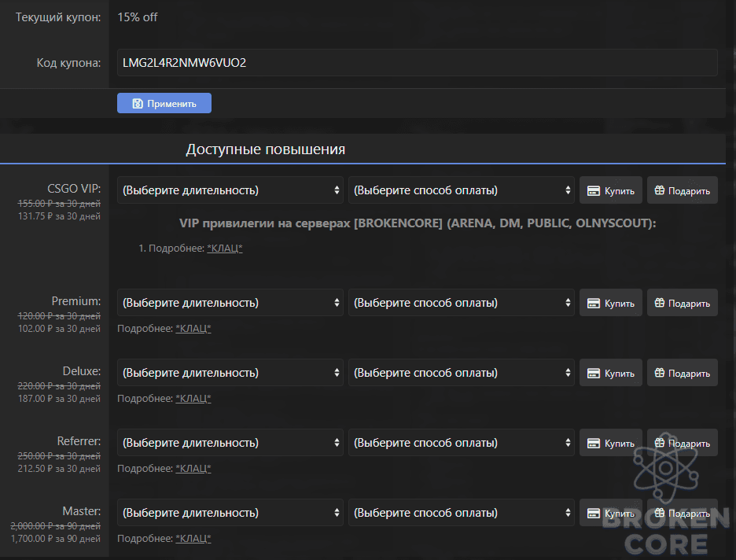Screen dimensions: 736x560
Task: Select payment method for Deluxe upgrade
Action: [x=461, y=373]
